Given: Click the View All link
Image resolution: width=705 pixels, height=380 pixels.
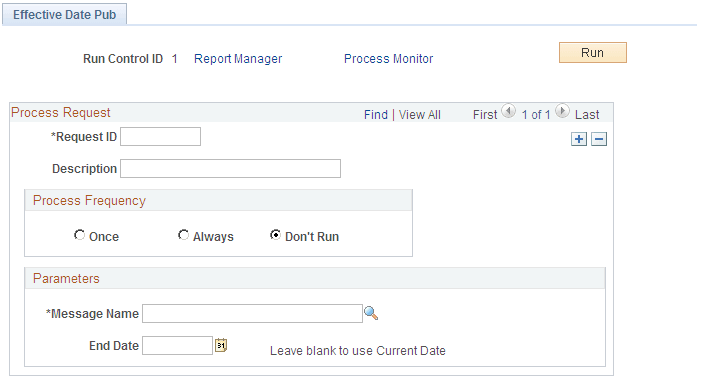Looking at the screenshot, I should [419, 115].
